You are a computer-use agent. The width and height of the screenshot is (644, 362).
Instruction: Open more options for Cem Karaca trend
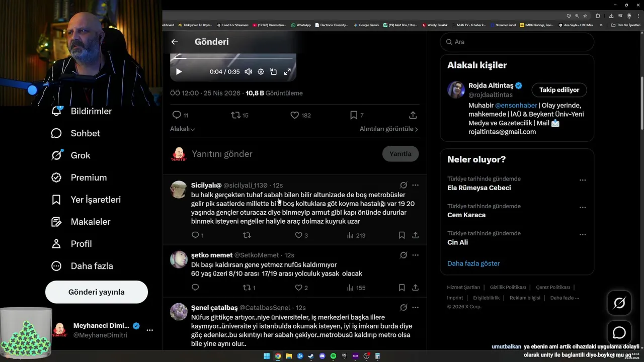[x=582, y=207]
